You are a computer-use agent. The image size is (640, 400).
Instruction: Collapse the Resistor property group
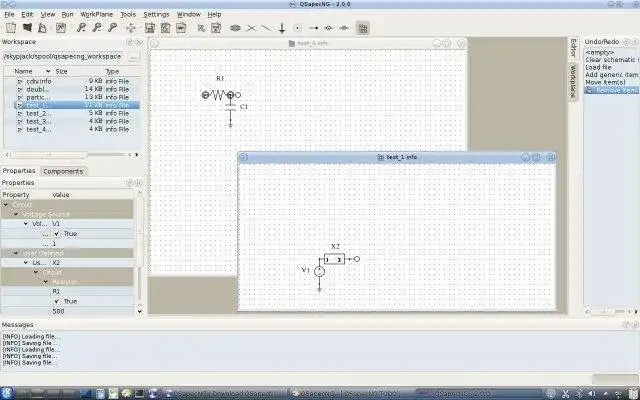46,282
